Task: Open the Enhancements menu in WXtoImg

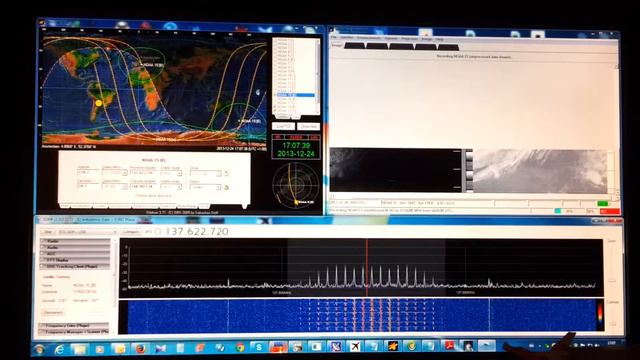Action: click(369, 38)
